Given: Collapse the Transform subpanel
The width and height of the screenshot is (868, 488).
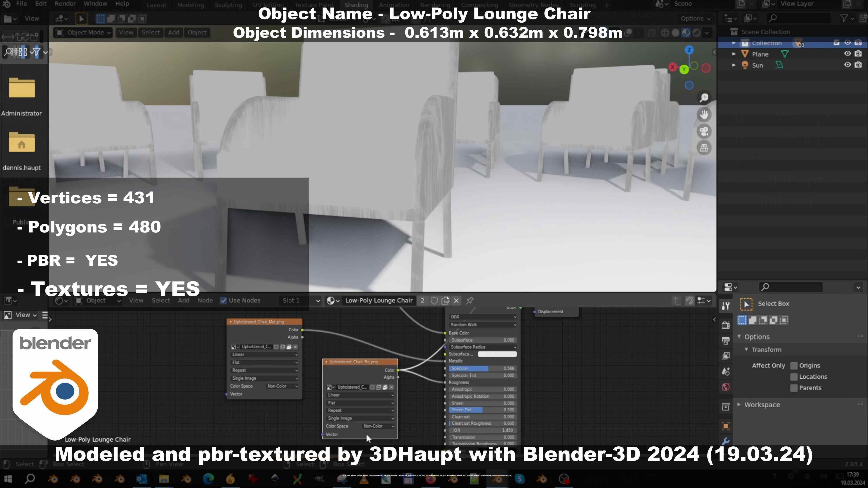Looking at the screenshot, I should tap(746, 350).
